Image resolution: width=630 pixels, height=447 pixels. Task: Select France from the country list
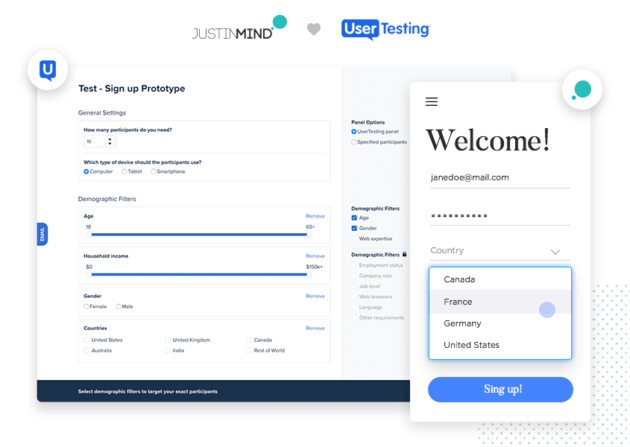point(500,302)
